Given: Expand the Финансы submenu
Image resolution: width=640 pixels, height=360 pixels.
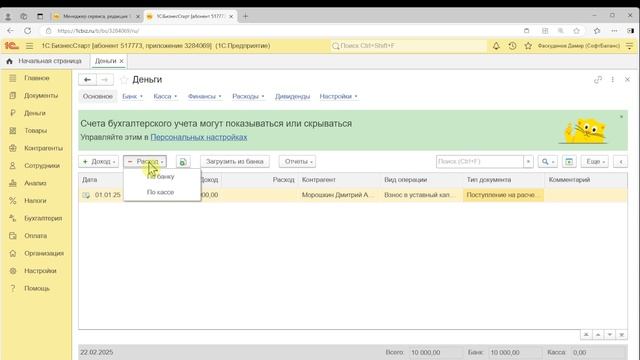Looking at the screenshot, I should [204, 96].
